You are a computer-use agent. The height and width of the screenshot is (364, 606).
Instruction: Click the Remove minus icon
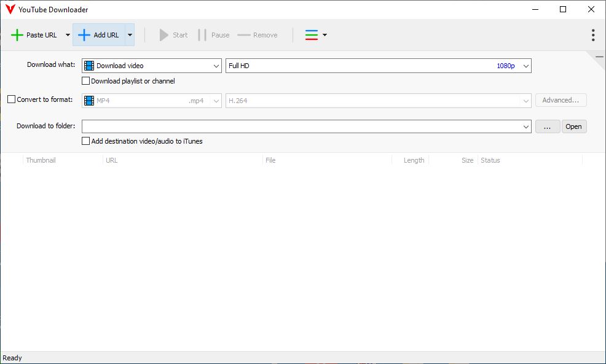(244, 35)
